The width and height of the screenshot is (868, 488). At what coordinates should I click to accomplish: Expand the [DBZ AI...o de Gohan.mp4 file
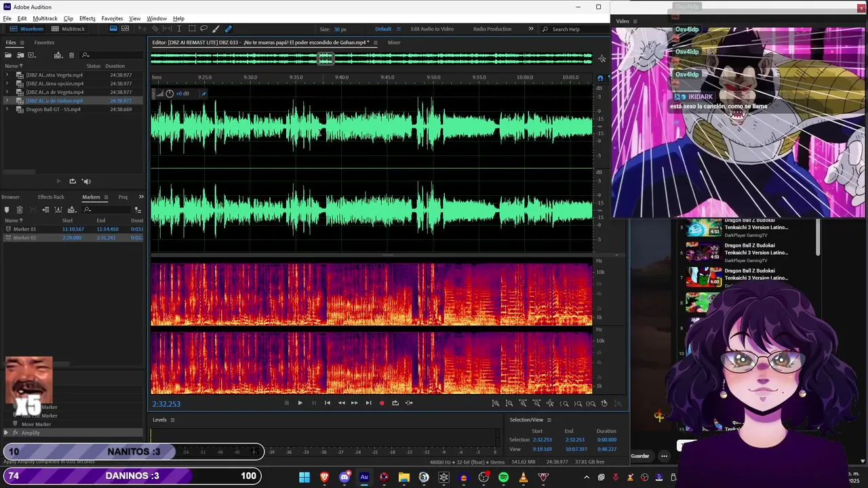(7, 100)
